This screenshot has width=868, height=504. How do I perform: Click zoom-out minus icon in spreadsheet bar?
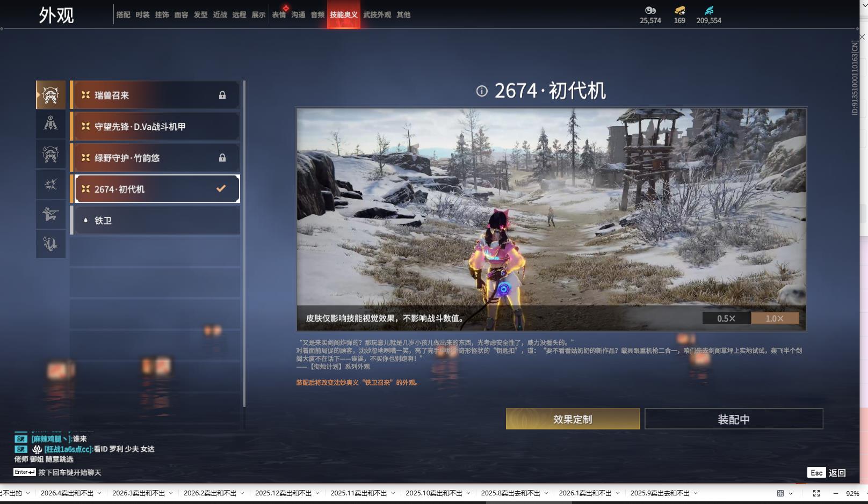[x=835, y=493]
